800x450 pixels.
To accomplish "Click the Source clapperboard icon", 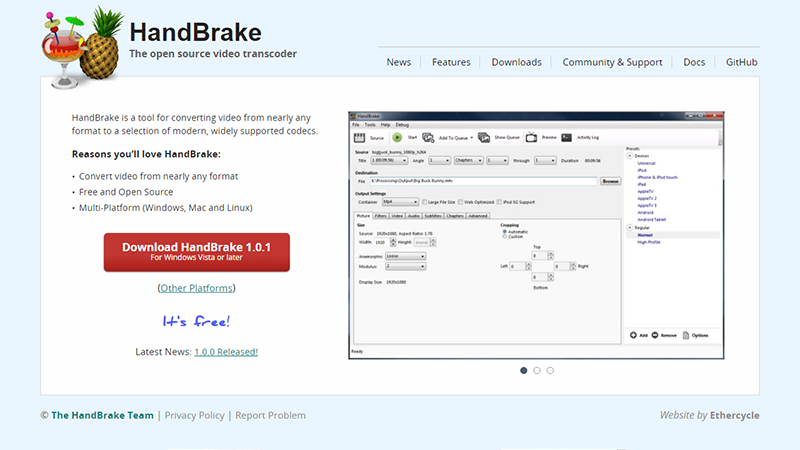I will click(359, 138).
